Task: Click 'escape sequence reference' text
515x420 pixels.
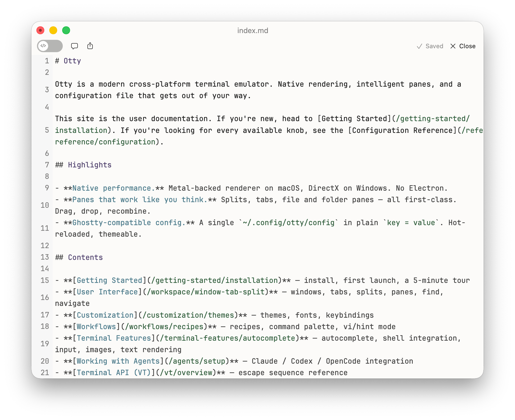Action: click(x=293, y=373)
